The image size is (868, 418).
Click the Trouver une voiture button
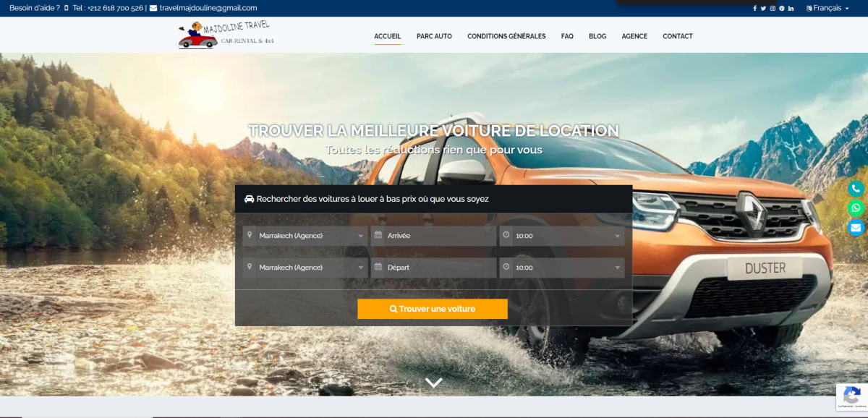[433, 309]
